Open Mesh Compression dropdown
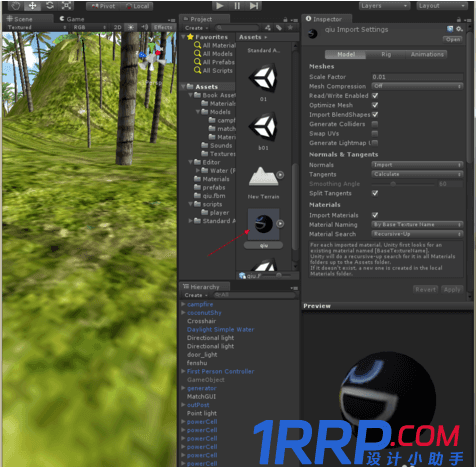This screenshot has height=467, width=476. [x=417, y=86]
